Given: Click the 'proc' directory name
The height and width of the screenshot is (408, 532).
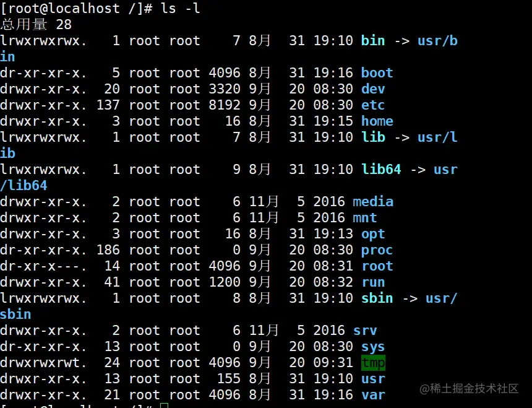Looking at the screenshot, I should click(377, 250).
